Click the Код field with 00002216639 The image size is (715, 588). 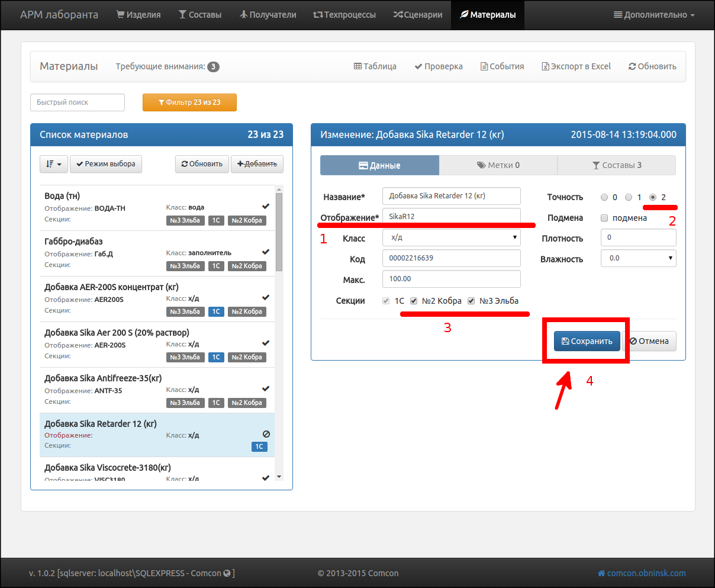pos(452,258)
